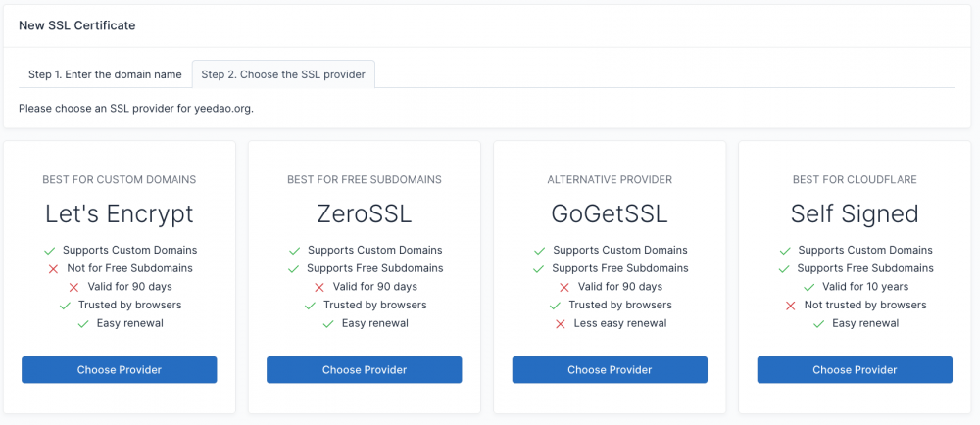Select Step 2 Choose the SSL provider tab
The image size is (980, 425).
coord(283,74)
